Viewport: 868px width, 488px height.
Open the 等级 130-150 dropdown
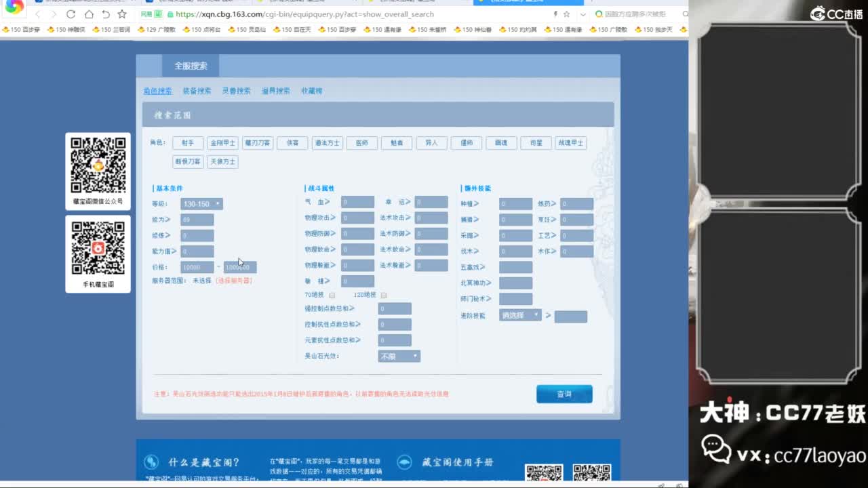tap(201, 204)
